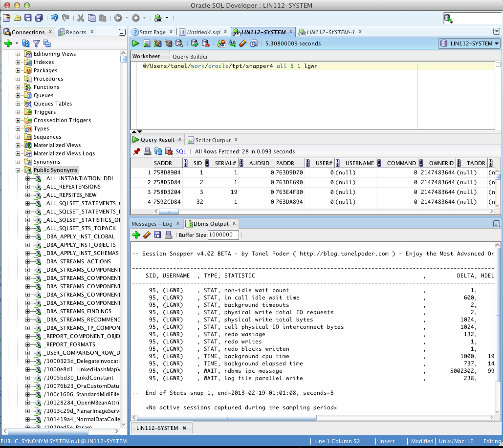Click the SQL link in Query Result
This screenshot has width=503, height=448.
click(181, 151)
